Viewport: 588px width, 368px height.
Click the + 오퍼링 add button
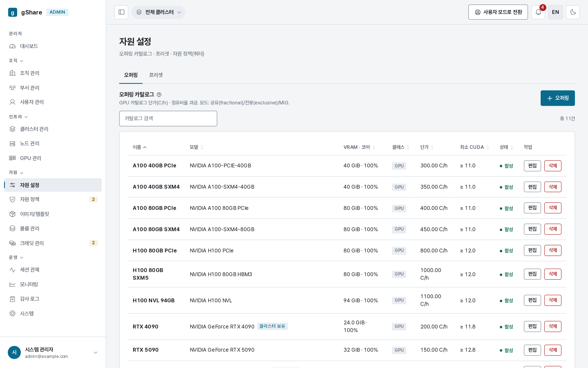click(558, 98)
